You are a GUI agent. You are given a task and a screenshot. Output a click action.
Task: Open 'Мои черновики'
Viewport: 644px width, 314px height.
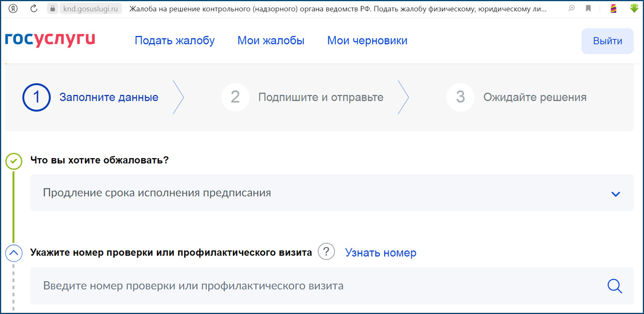coord(367,40)
